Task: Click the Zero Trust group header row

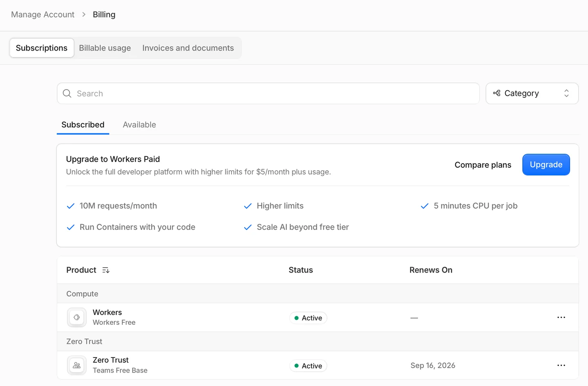Action: 318,341
